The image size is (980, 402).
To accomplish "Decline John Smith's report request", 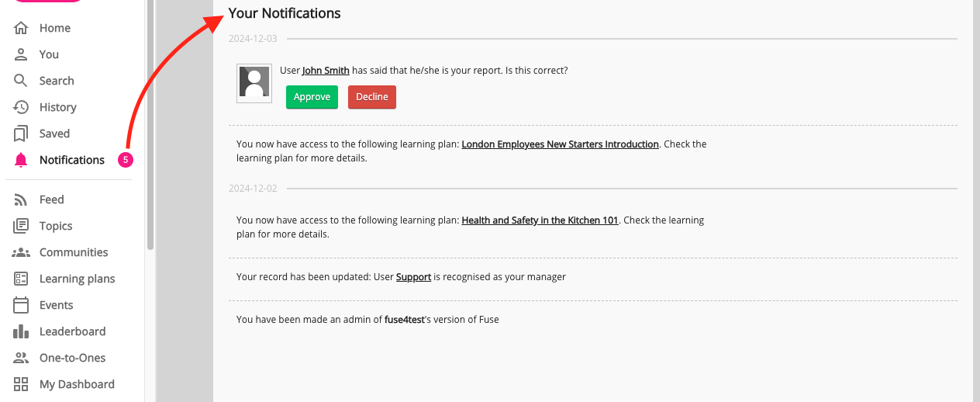I will [x=372, y=97].
